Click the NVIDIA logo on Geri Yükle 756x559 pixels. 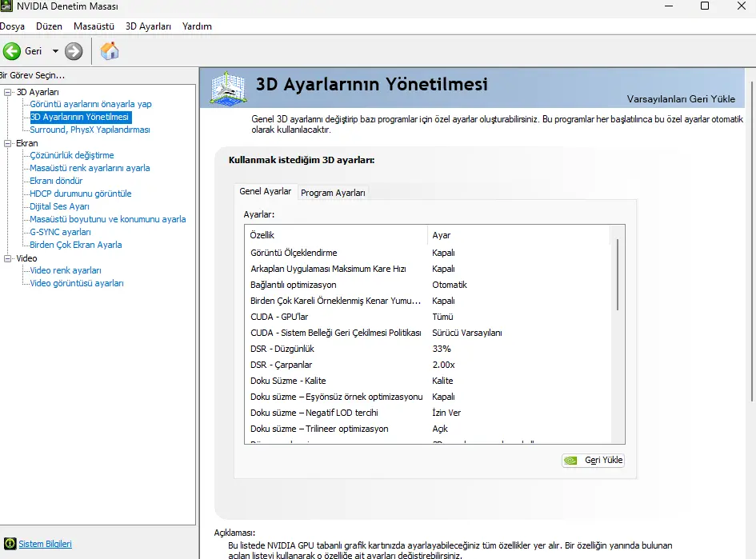pyautogui.click(x=571, y=460)
